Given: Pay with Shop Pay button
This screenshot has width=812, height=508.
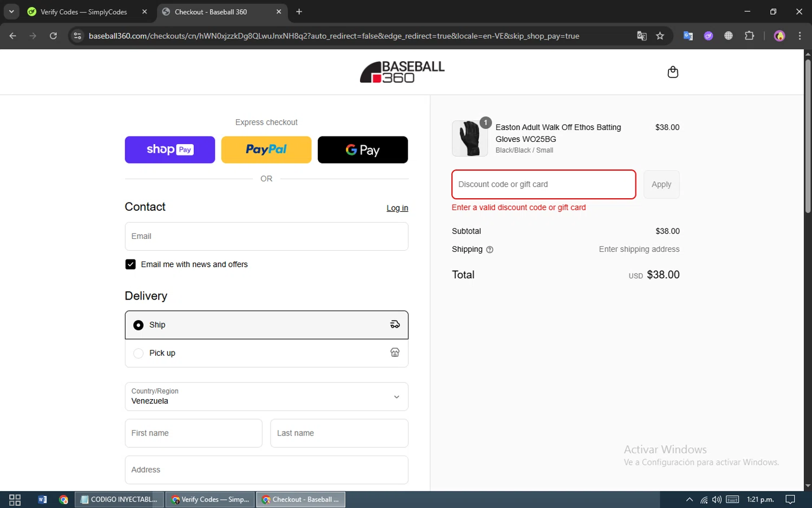Looking at the screenshot, I should click(170, 149).
